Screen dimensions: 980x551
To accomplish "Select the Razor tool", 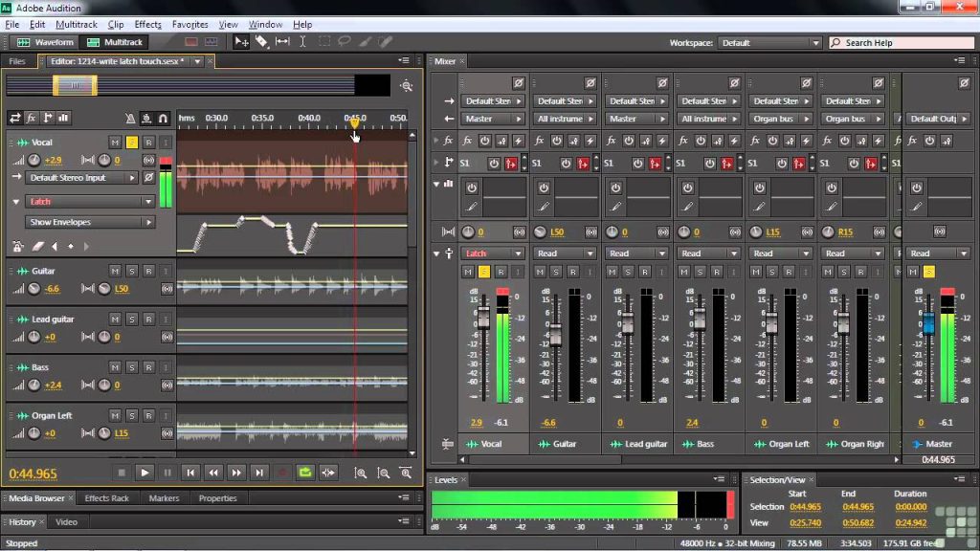I will pyautogui.click(x=260, y=41).
